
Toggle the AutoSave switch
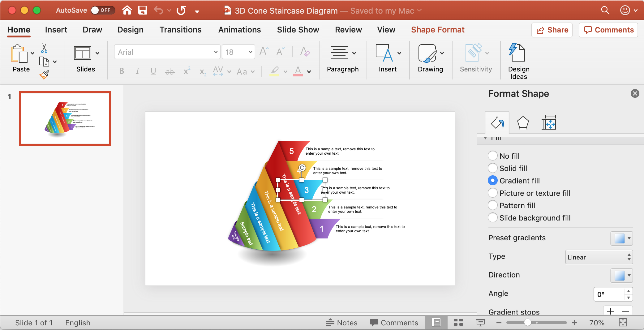point(102,11)
